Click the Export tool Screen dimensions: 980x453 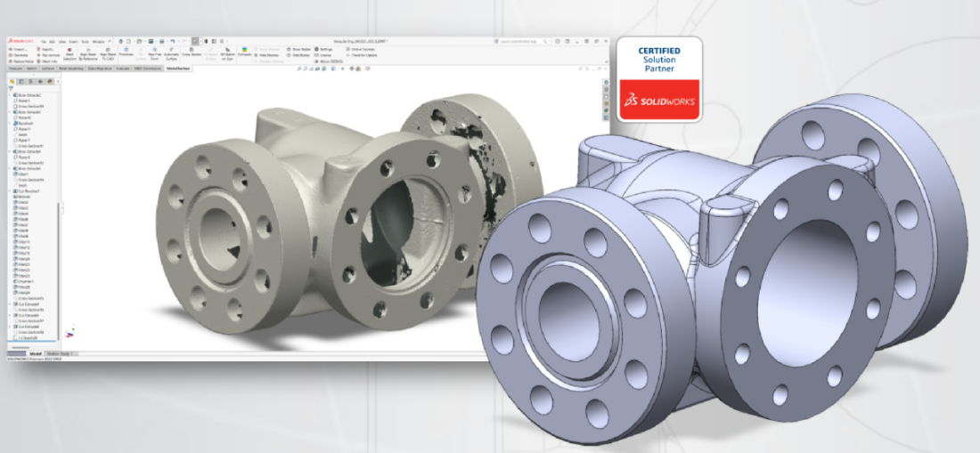point(45,49)
